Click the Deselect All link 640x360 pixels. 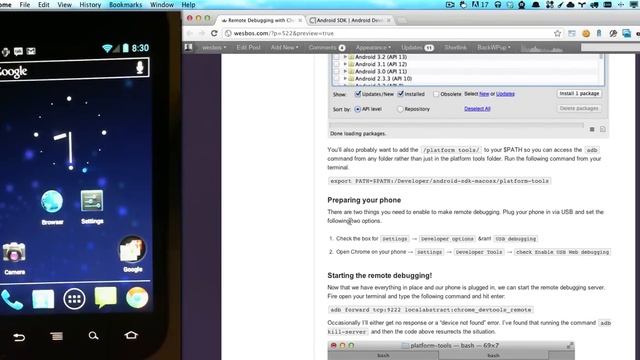tap(477, 109)
